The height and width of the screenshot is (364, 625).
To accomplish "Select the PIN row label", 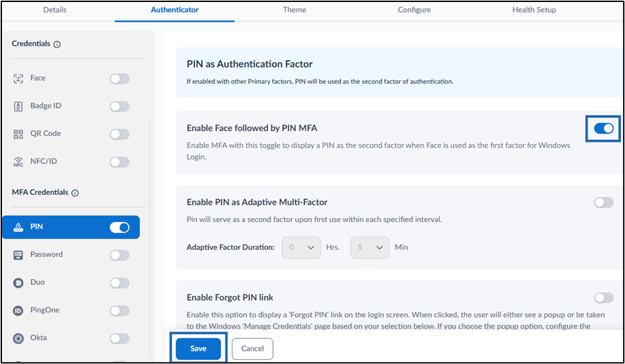I will point(37,227).
